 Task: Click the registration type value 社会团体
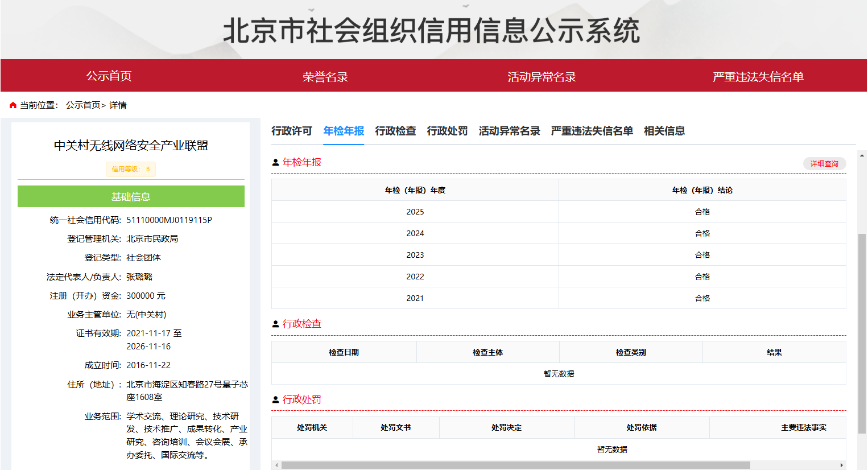coord(144,258)
